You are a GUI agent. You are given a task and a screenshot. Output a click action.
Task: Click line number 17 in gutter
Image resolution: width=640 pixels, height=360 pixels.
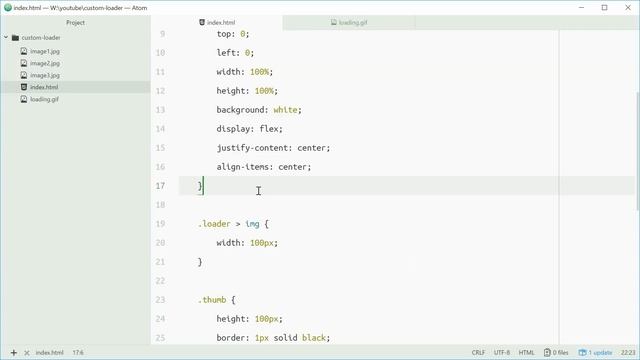coord(160,186)
